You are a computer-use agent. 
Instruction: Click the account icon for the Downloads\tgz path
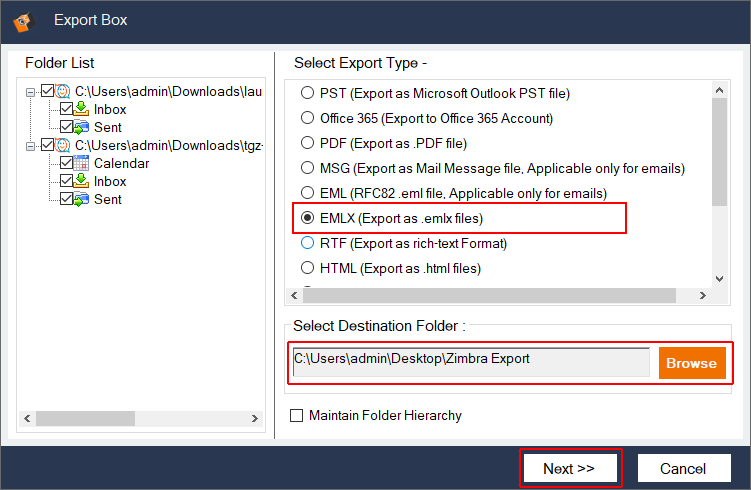pos(64,145)
